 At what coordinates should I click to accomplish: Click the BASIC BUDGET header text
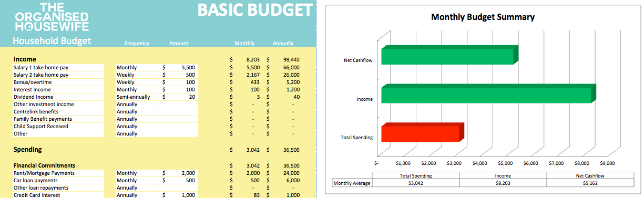(x=255, y=10)
